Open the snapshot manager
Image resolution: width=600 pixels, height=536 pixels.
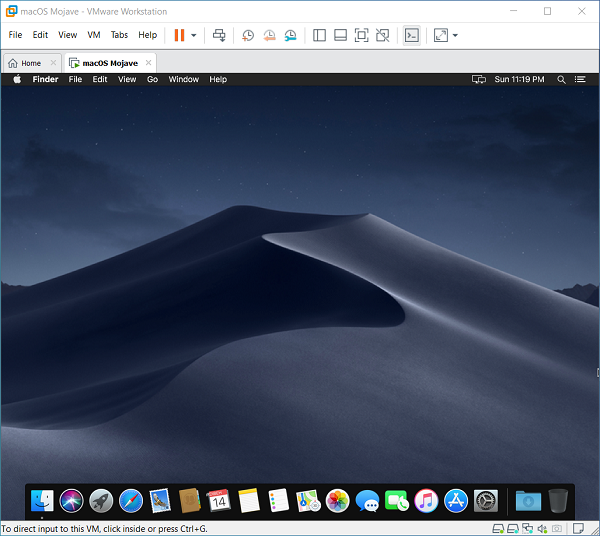290,35
